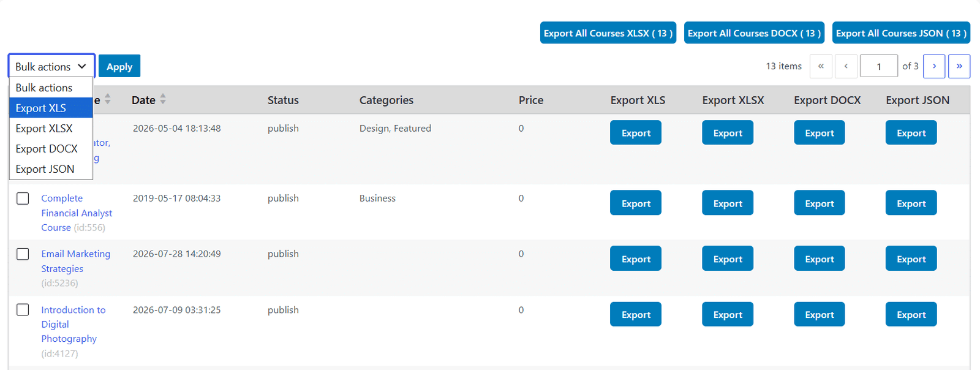The image size is (980, 370).
Task: Export Financial Analyst Course as DOCX
Action: pos(820,203)
